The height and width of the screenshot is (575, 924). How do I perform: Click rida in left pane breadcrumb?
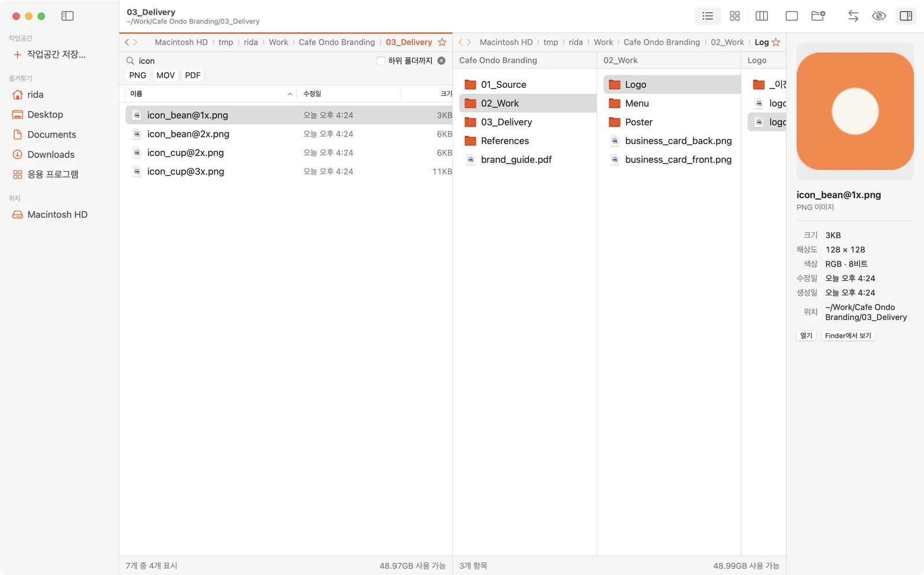click(251, 42)
